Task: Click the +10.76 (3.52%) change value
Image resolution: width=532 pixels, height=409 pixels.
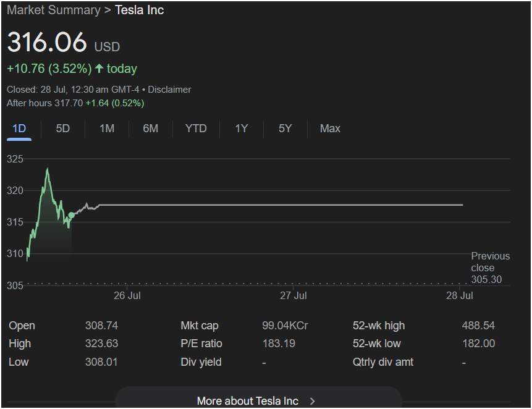Action: pyautogui.click(x=49, y=69)
